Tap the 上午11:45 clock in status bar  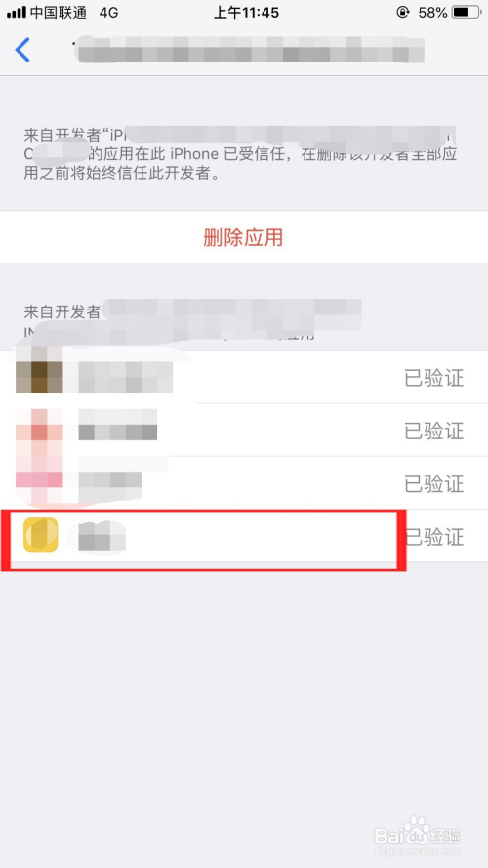click(246, 12)
